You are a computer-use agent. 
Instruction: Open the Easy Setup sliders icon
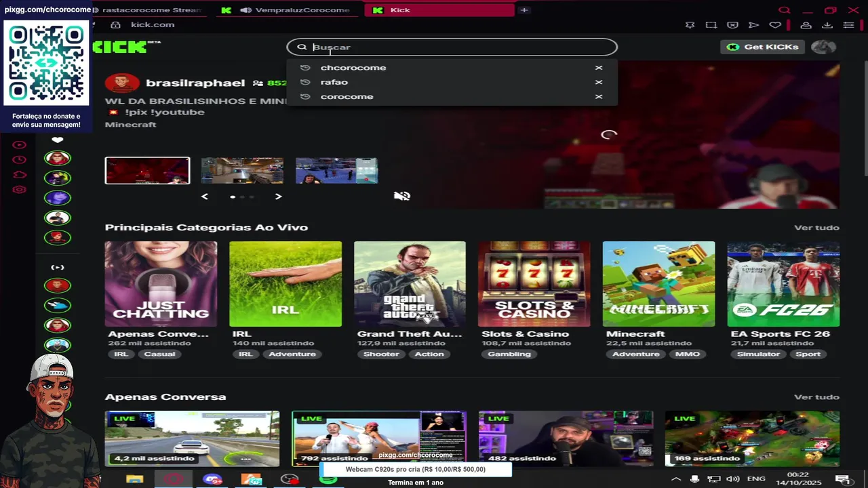coord(848,25)
